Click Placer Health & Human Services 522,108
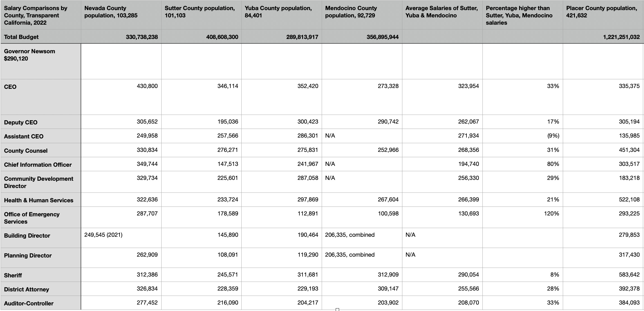The width and height of the screenshot is (644, 311). pos(629,199)
